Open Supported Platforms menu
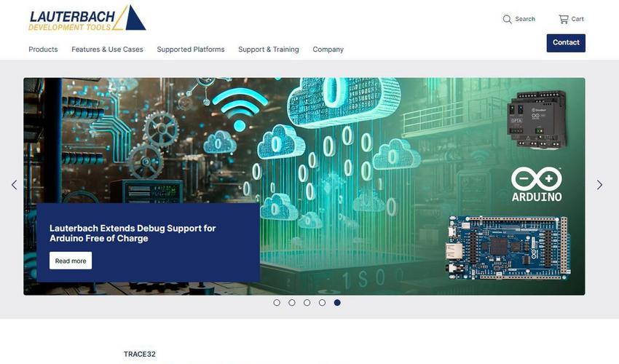Viewport: 619px width, 364px height. pos(191,50)
